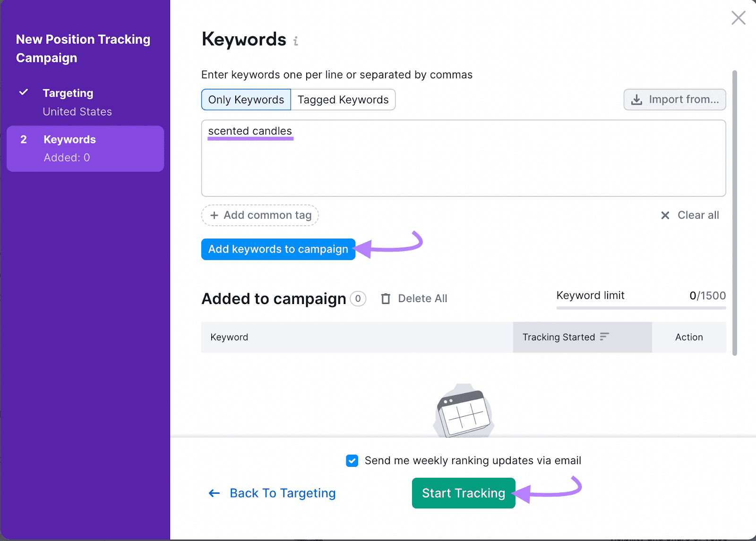Toggle weekly ranking updates email checkbox
The width and height of the screenshot is (756, 541).
click(352, 461)
